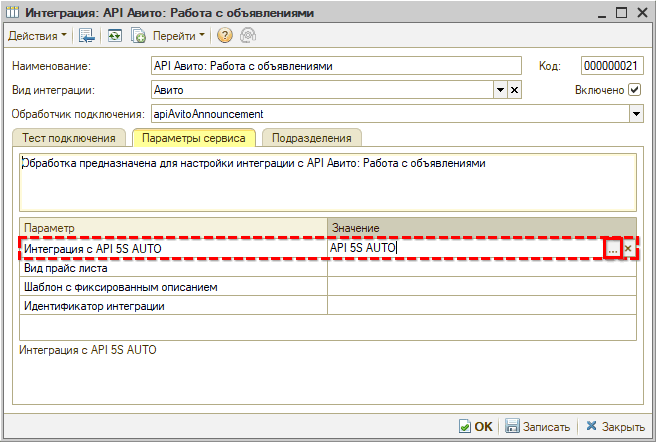Click the reread/refresh toolbar icon

coord(114,35)
